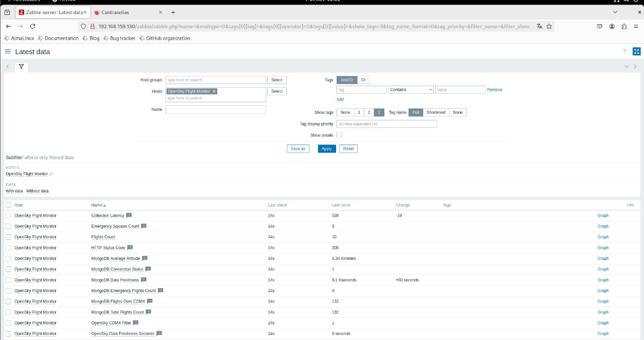Click the translate page icon
This screenshot has width=644, height=340.
[x=539, y=26]
